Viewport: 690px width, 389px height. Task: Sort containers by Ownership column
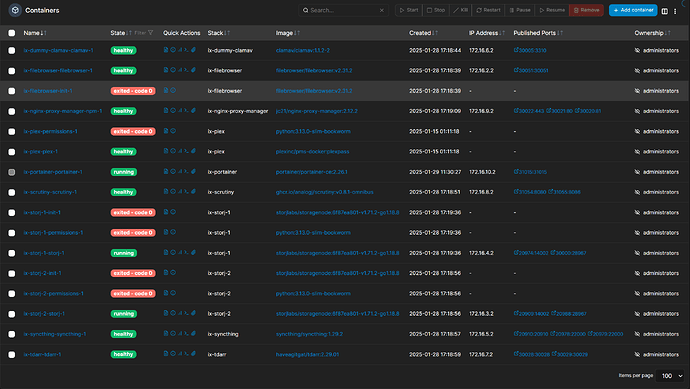point(653,33)
